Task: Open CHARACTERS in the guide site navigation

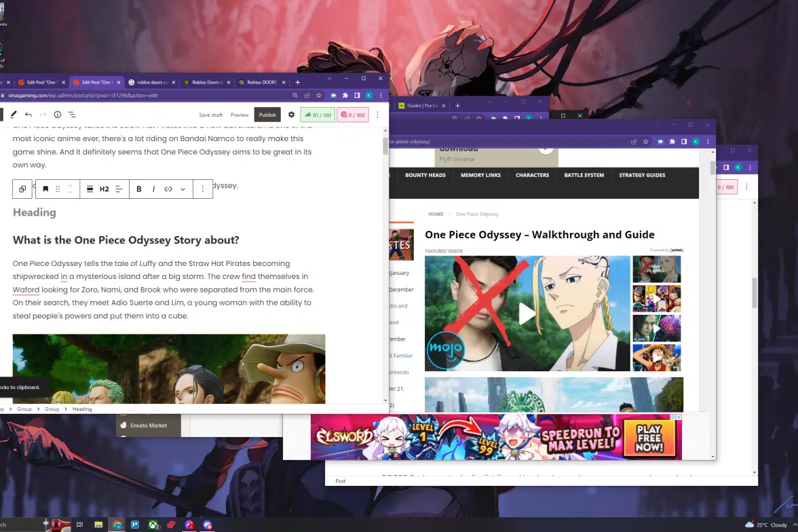Action: pyautogui.click(x=532, y=175)
